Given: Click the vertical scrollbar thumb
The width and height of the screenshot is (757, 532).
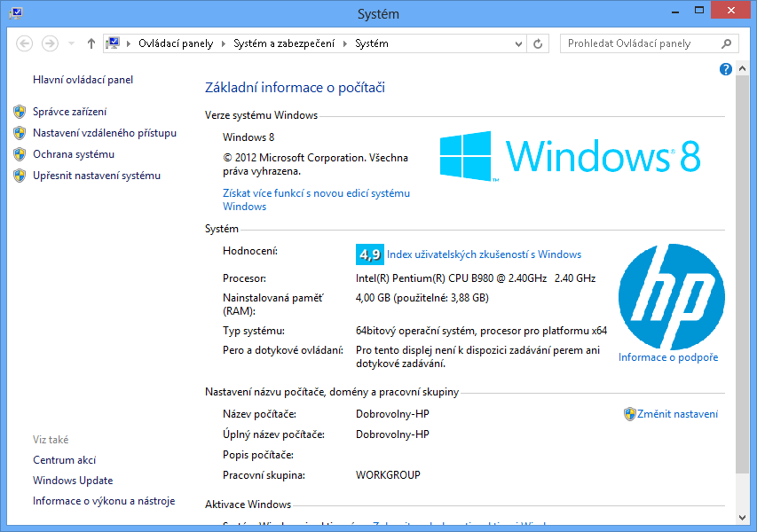Looking at the screenshot, I should point(743,274).
